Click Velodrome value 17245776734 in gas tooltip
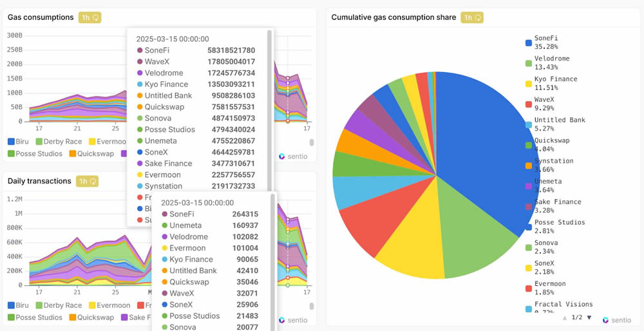 [x=231, y=73]
